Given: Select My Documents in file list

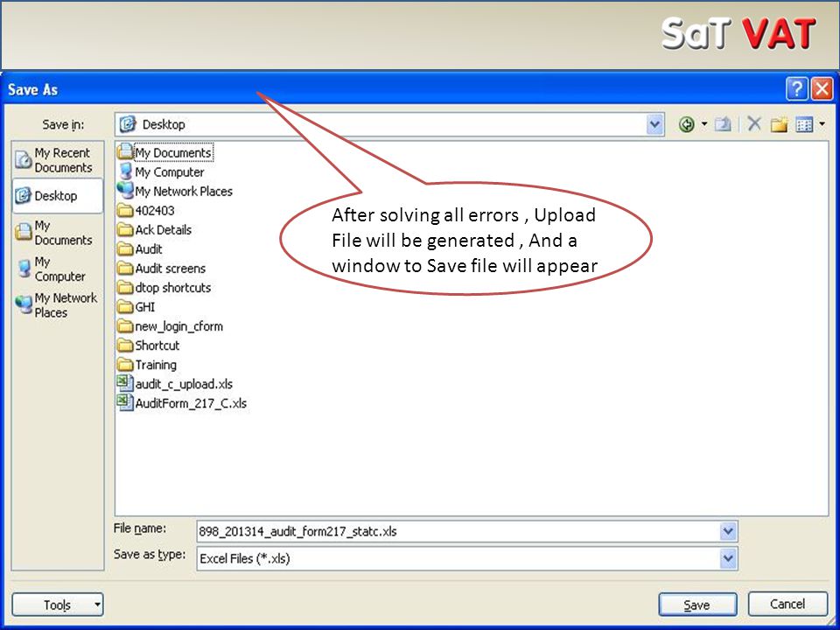Looking at the screenshot, I should (165, 152).
